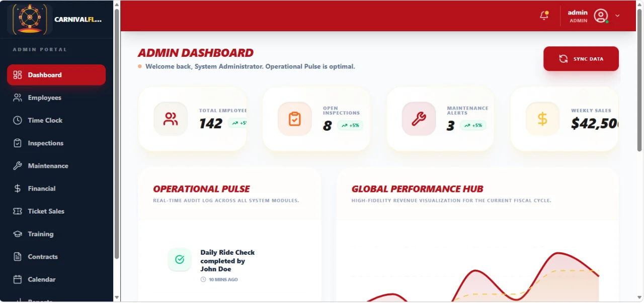Click the Open Inspections value 8
The width and height of the screenshot is (644, 303).
pyautogui.click(x=328, y=126)
